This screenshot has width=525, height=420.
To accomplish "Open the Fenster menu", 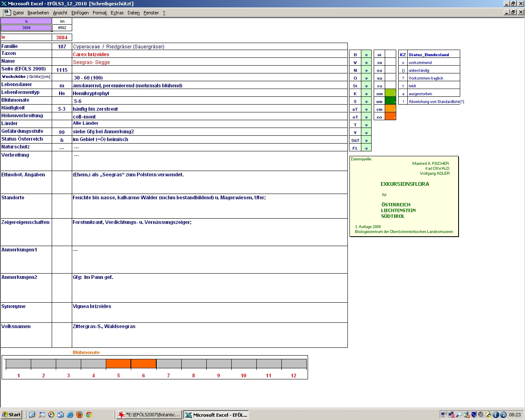I will (x=151, y=13).
